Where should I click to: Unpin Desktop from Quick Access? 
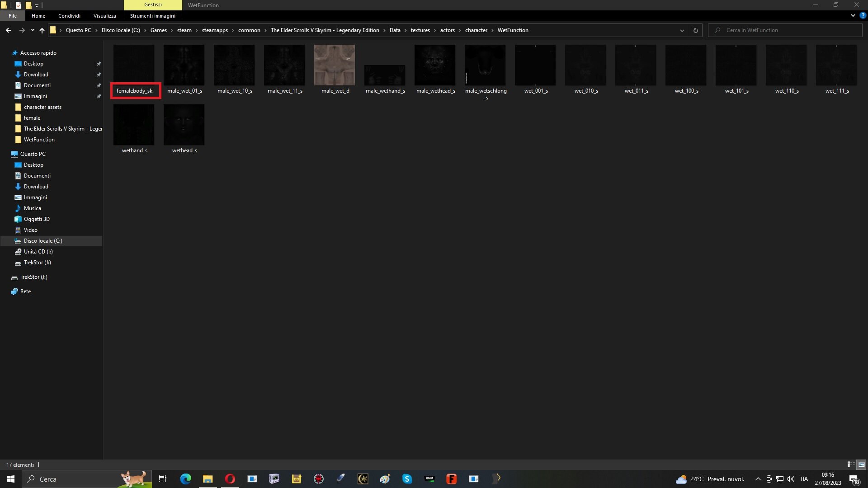[99, 64]
